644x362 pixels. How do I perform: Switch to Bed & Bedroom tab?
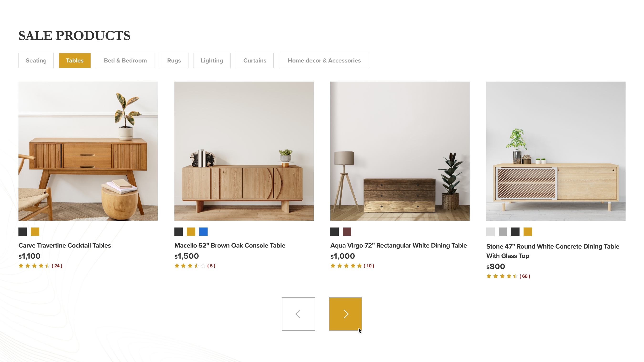coord(125,61)
